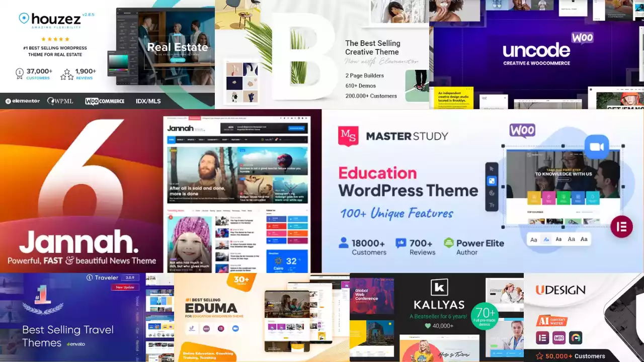Select the highlighted image tool in MasterStudy toolbar
Image resolution: width=644 pixels, height=362 pixels.
492,181
